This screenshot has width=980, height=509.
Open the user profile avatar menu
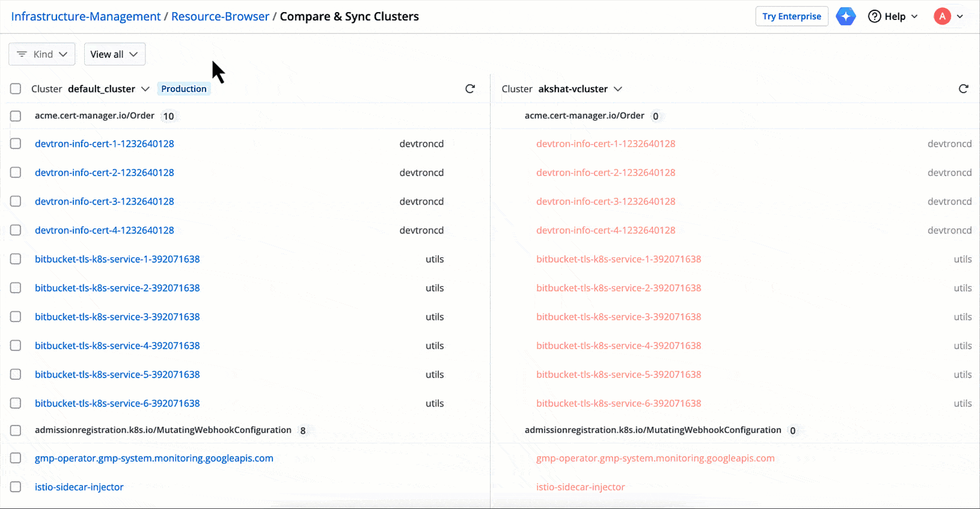tap(942, 16)
